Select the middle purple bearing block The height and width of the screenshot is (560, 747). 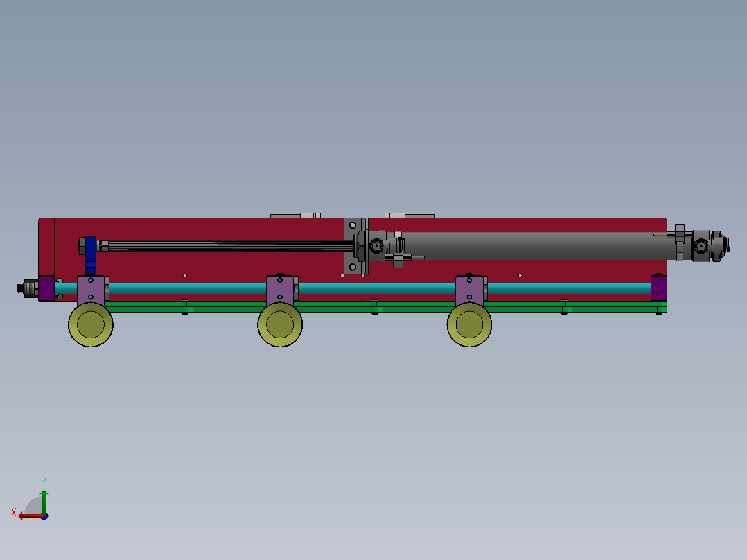[280, 289]
